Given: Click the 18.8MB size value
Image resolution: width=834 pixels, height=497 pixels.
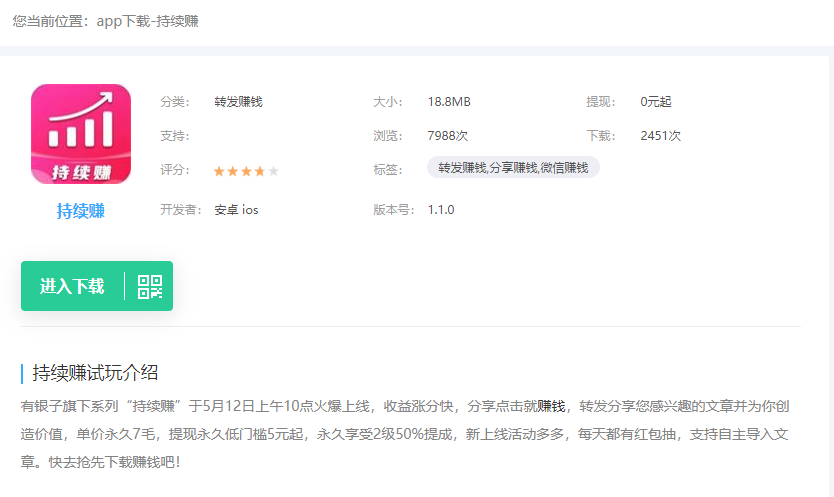Looking at the screenshot, I should point(449,102).
